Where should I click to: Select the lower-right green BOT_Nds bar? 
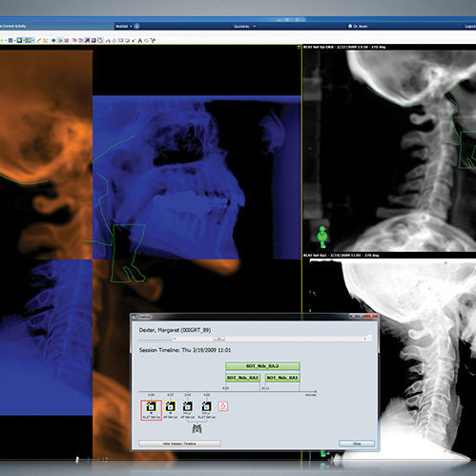click(282, 378)
